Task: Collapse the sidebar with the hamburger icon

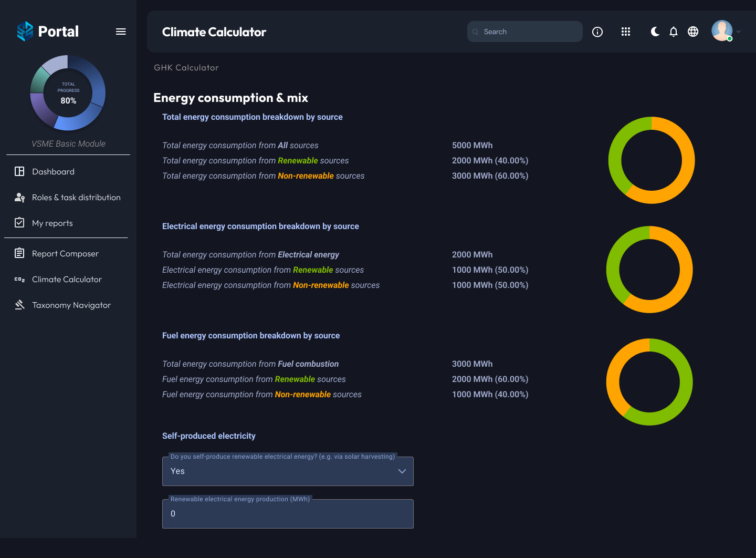Action: coord(121,32)
